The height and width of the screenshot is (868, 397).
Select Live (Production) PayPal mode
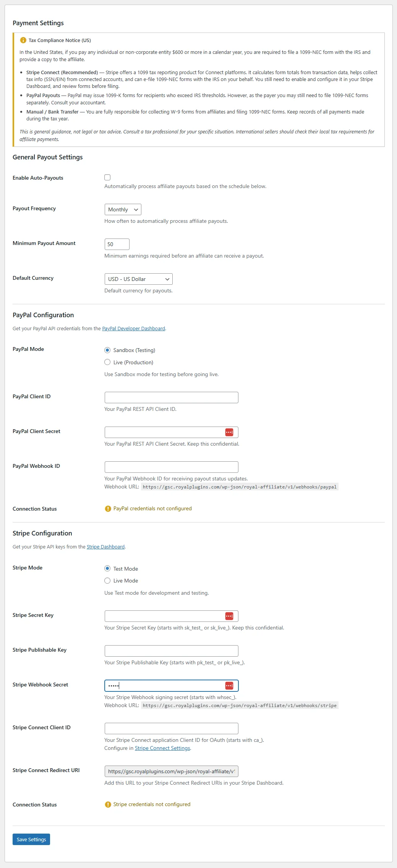click(107, 362)
